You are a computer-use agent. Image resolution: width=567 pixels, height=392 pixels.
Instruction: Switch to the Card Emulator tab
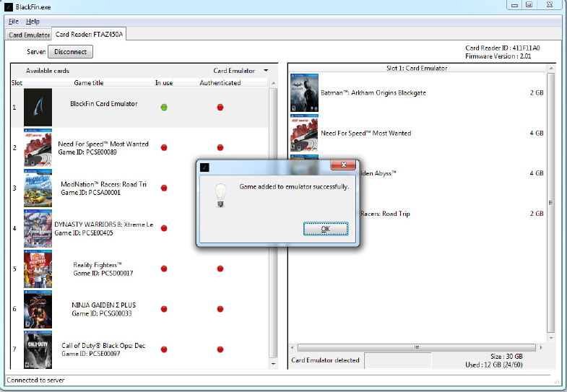29,35
